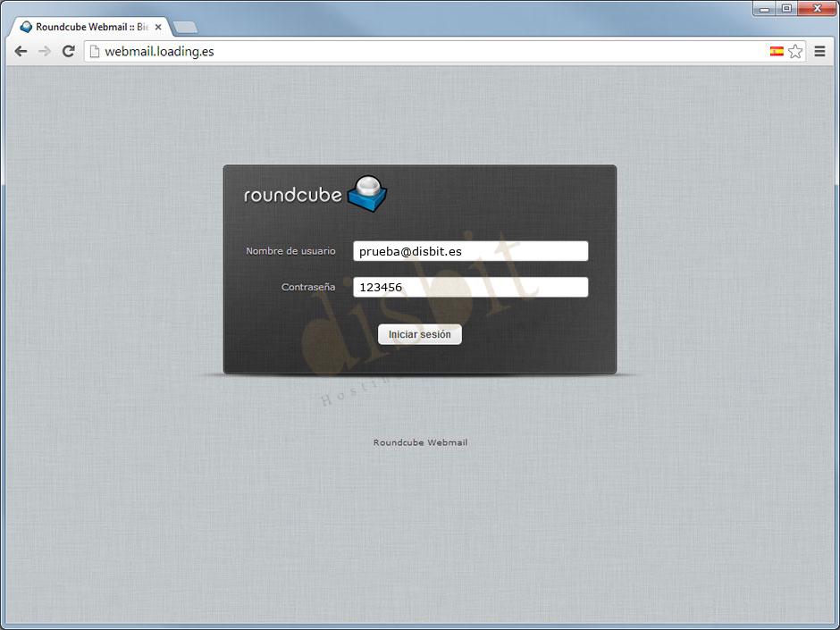Click the Roundcube logo icon
Image resolution: width=840 pixels, height=630 pixels.
368,193
